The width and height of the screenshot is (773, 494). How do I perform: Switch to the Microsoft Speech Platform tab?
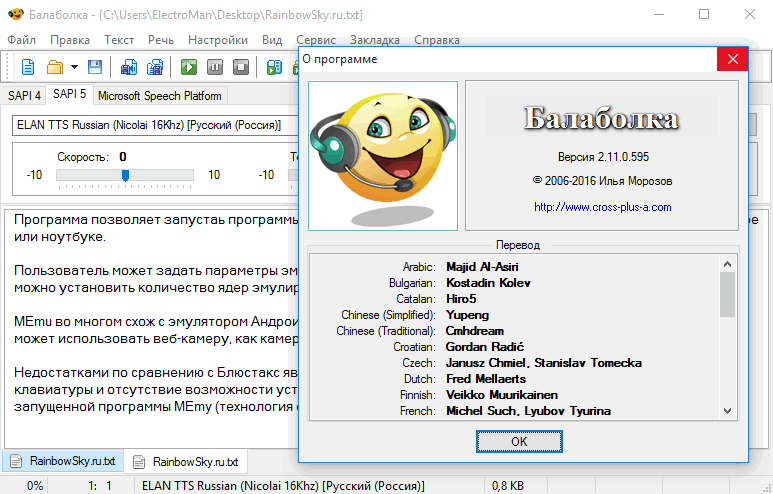(160, 96)
